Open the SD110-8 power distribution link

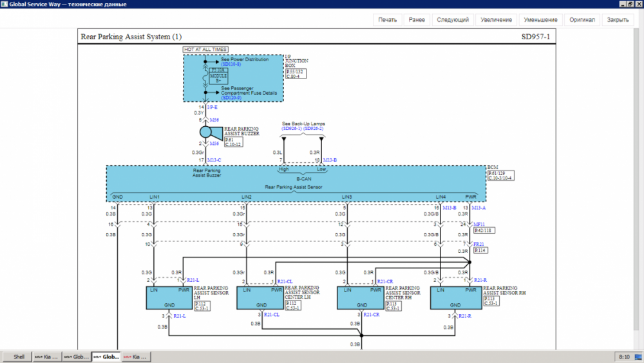[231, 64]
